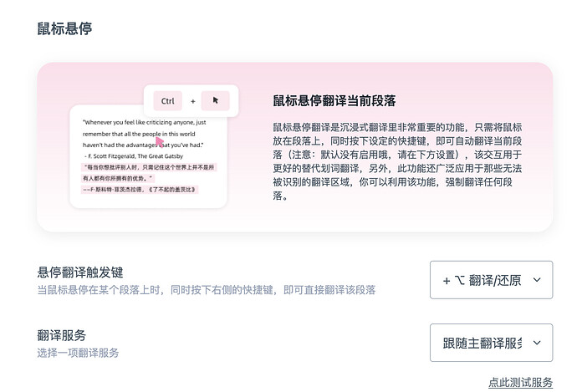The width and height of the screenshot is (577, 392).
Task: Click the 鼠标悬停翻译当前段落 title
Action: click(x=334, y=101)
